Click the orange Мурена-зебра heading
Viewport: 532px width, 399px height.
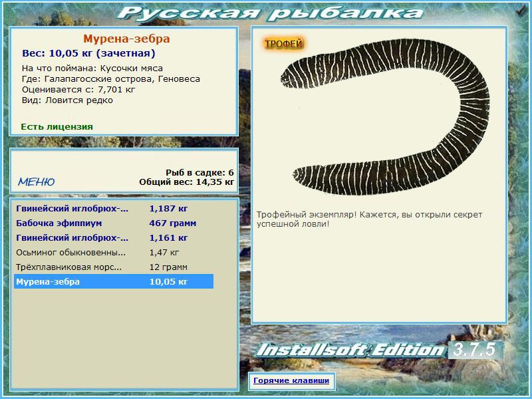(x=126, y=39)
